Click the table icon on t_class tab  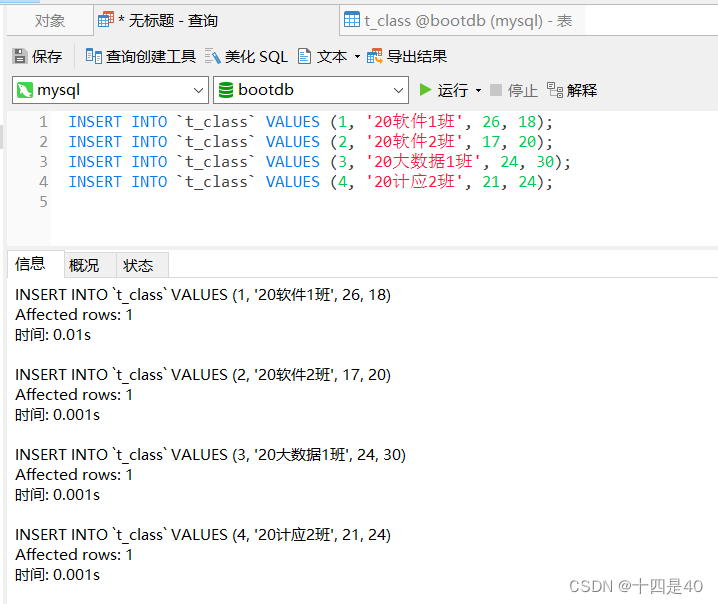pos(352,20)
